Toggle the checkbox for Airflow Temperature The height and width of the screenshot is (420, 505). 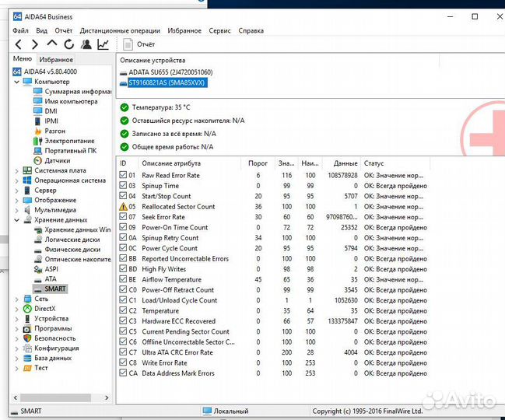coord(123,279)
